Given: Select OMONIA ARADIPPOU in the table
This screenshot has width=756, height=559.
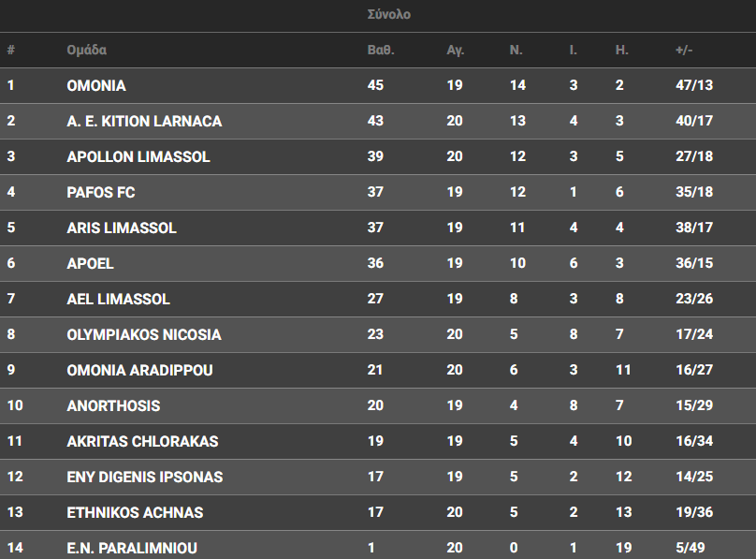Looking at the screenshot, I should coord(139,370).
